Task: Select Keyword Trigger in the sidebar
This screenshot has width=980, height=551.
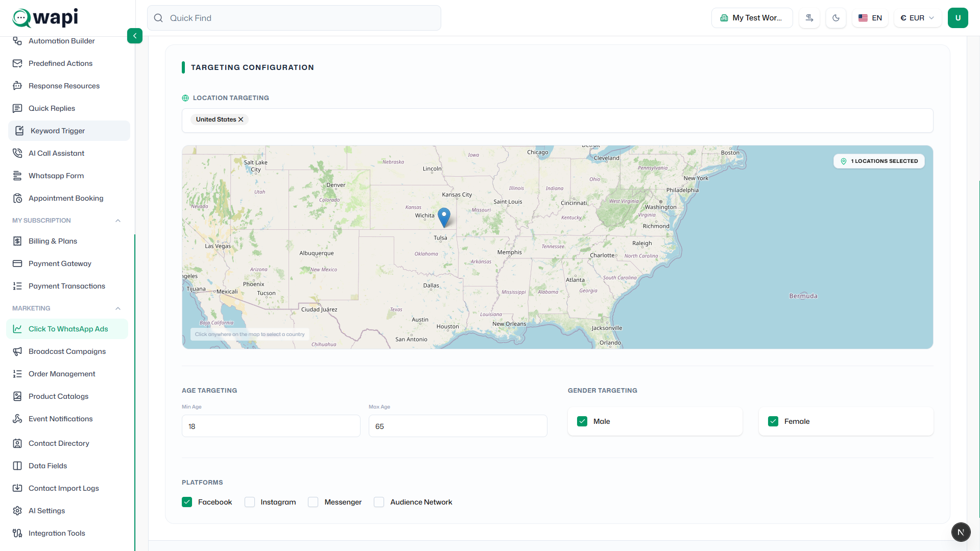Action: click(69, 131)
